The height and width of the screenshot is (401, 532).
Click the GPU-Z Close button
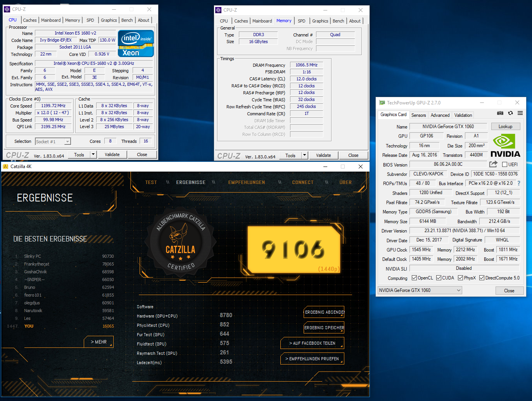coord(510,290)
